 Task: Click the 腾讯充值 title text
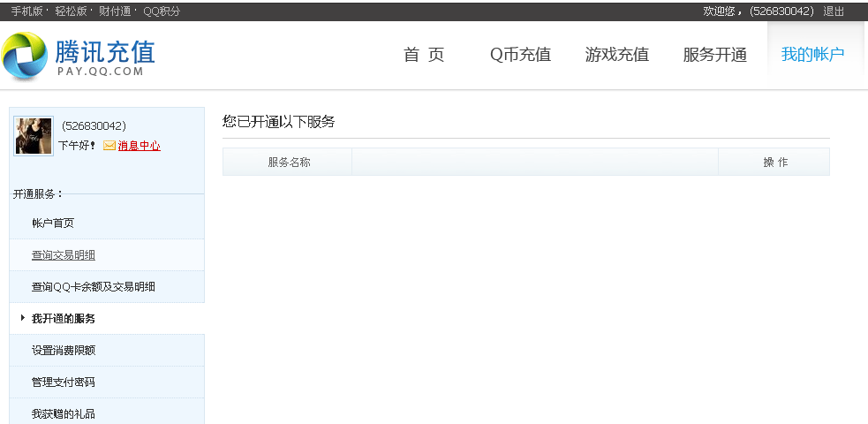(104, 51)
